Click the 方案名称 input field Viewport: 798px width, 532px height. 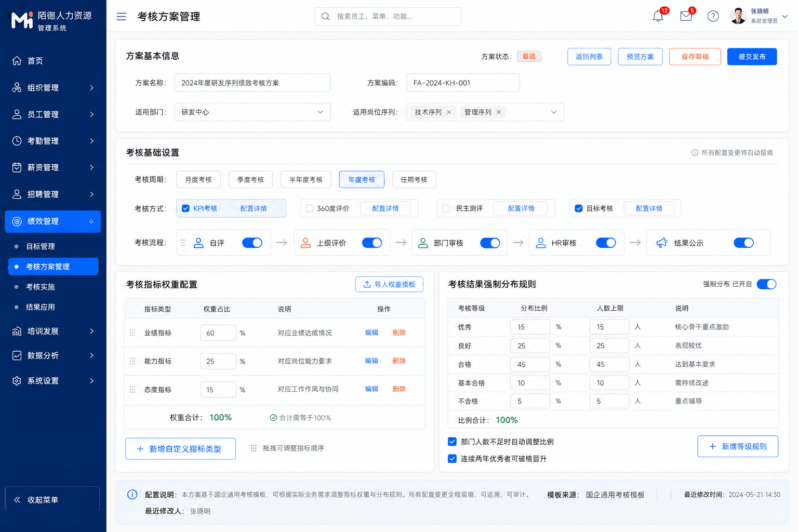pyautogui.click(x=252, y=83)
